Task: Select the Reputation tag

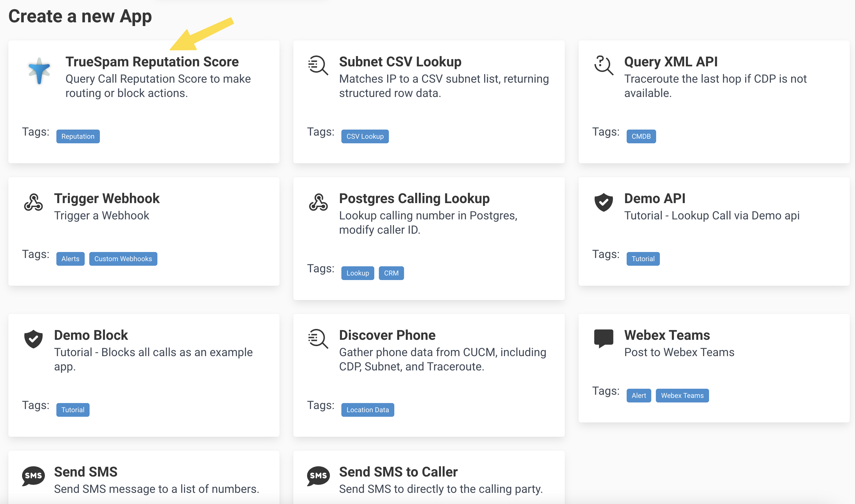Action: [78, 136]
